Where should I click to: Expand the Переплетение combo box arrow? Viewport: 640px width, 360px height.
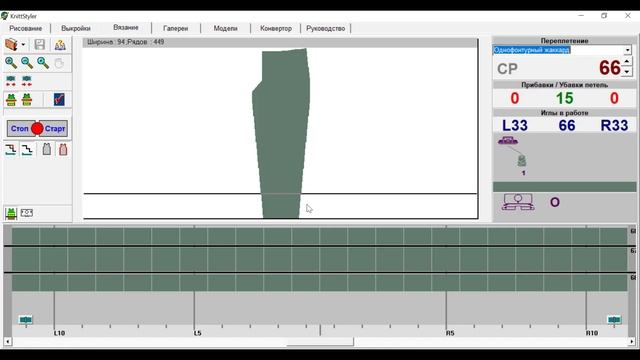coord(627,50)
